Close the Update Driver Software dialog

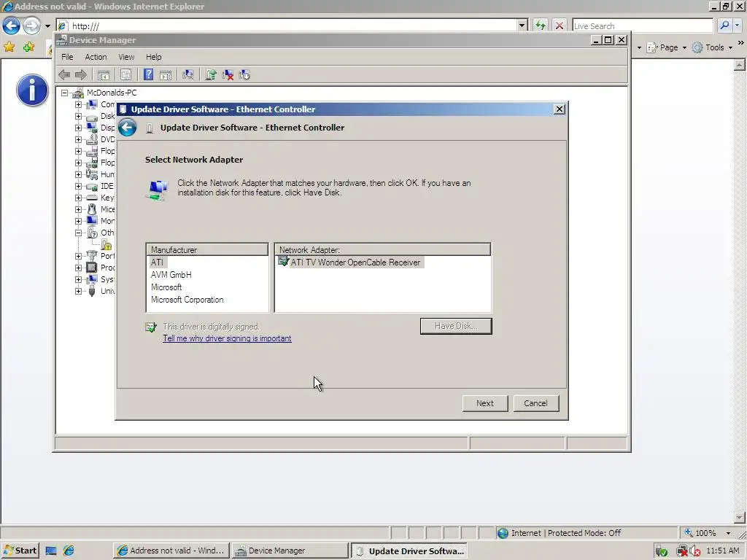pos(560,109)
